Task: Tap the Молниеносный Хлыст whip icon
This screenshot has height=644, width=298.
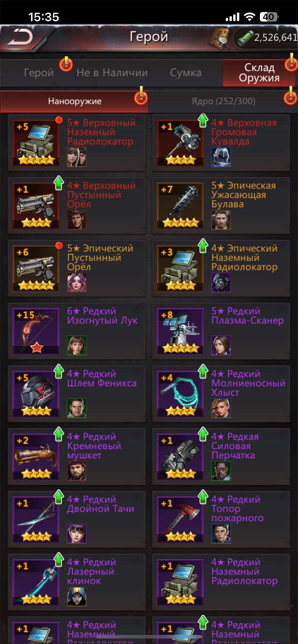Action: click(180, 394)
